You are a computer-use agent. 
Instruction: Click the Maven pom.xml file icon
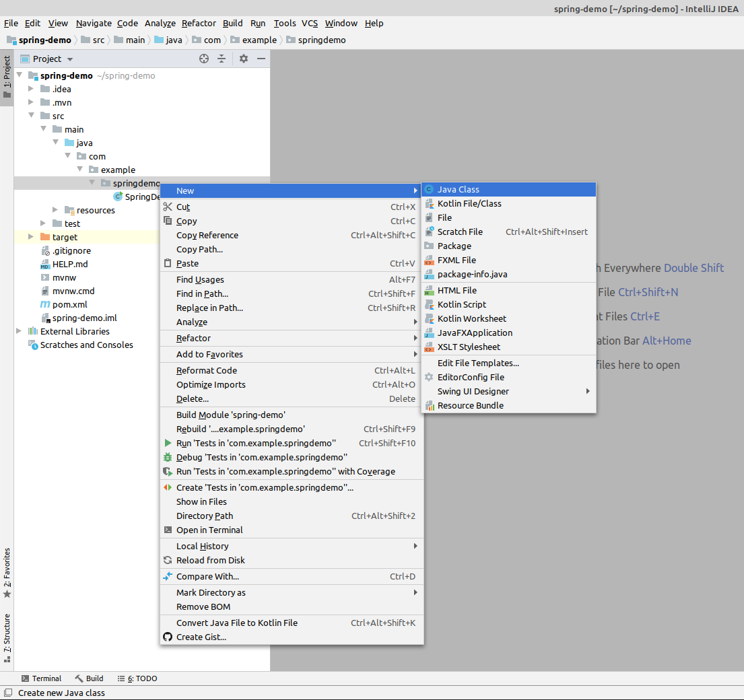45,304
